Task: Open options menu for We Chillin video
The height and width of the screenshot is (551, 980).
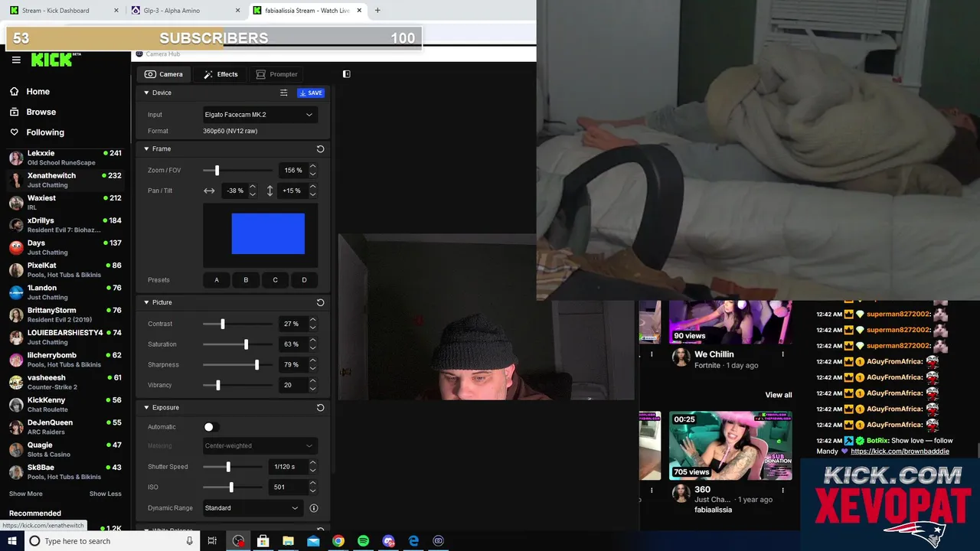Action: (782, 354)
